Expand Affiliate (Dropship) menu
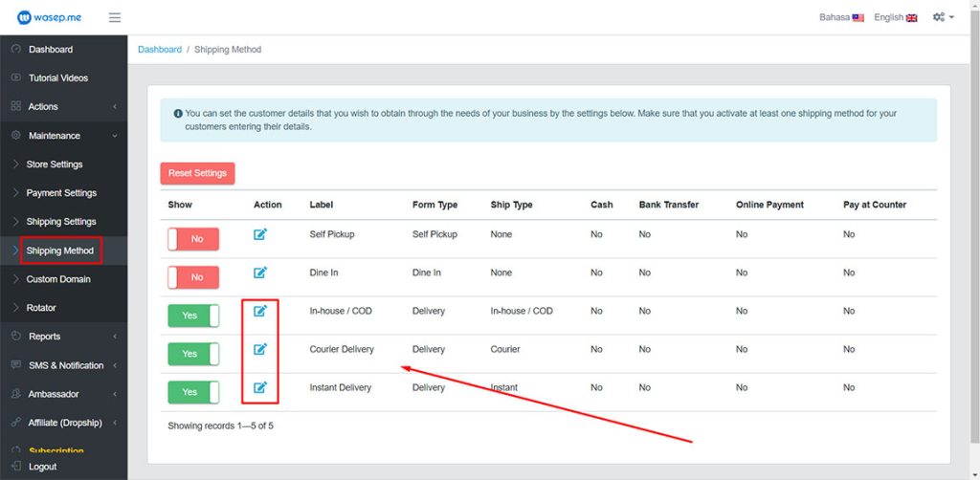Viewport: 980px width, 480px height. [64, 423]
